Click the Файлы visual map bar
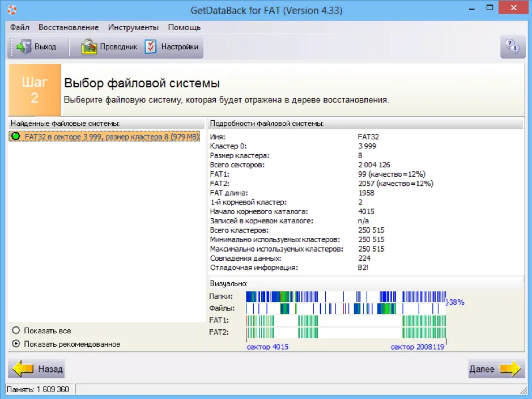Viewport: 532px width, 399px height. tap(346, 308)
